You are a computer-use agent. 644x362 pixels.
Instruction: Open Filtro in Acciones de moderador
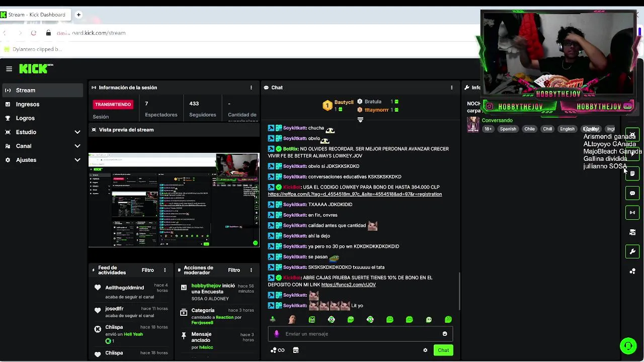coord(234,270)
